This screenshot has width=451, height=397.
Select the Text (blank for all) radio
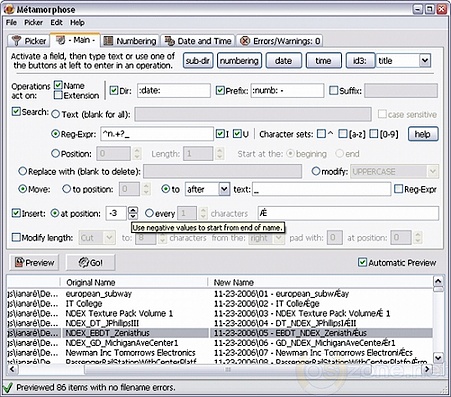(x=56, y=114)
